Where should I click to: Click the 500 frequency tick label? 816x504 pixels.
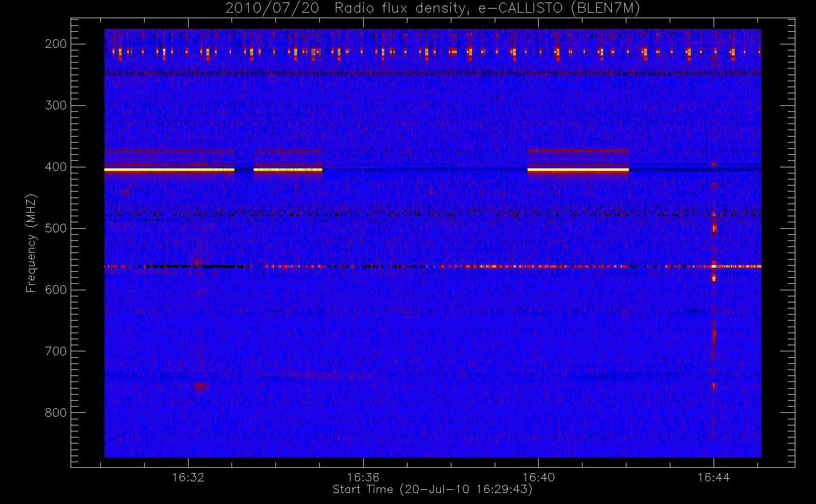(56, 228)
